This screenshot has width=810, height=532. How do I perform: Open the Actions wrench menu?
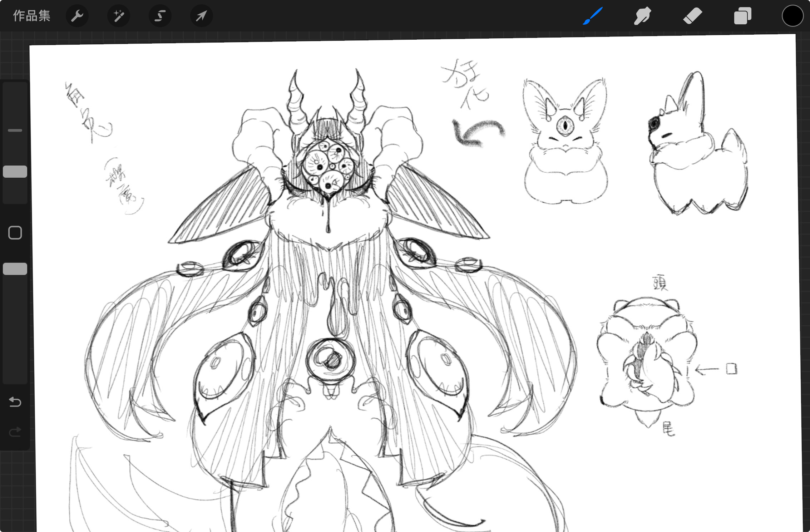click(77, 16)
